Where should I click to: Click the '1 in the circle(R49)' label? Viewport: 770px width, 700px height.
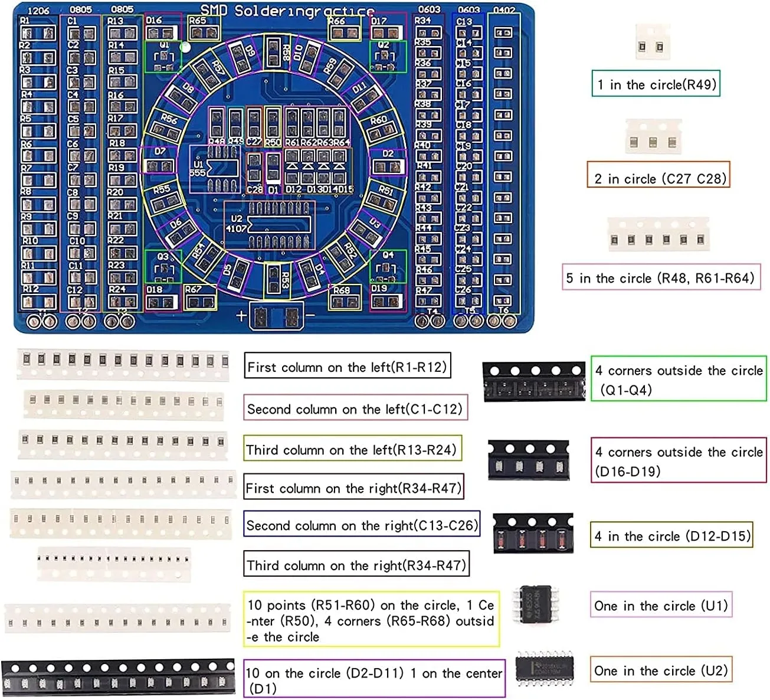click(x=656, y=84)
